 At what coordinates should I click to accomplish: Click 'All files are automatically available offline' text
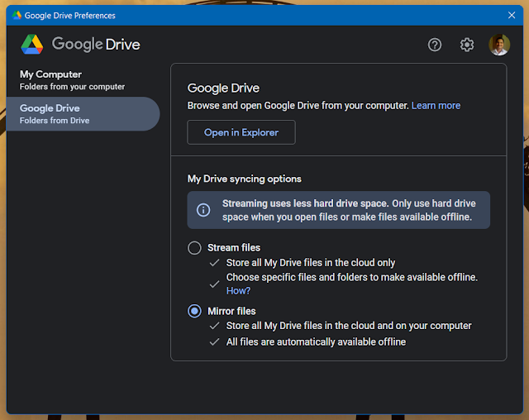click(x=316, y=341)
